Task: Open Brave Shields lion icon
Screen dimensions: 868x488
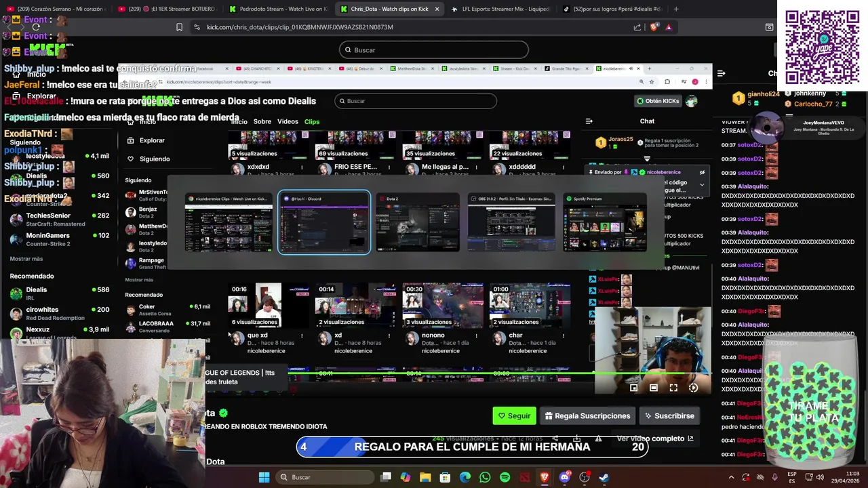Action: click(x=654, y=27)
